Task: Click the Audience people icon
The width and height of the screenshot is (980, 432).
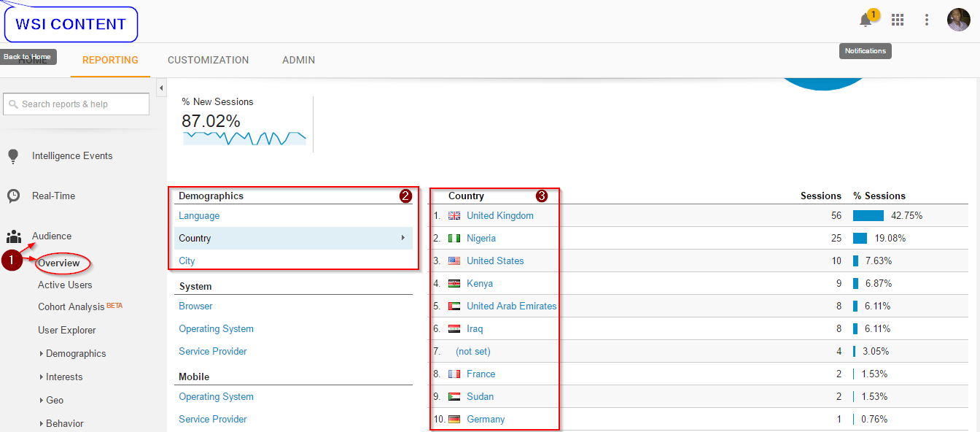Action: pyautogui.click(x=13, y=236)
